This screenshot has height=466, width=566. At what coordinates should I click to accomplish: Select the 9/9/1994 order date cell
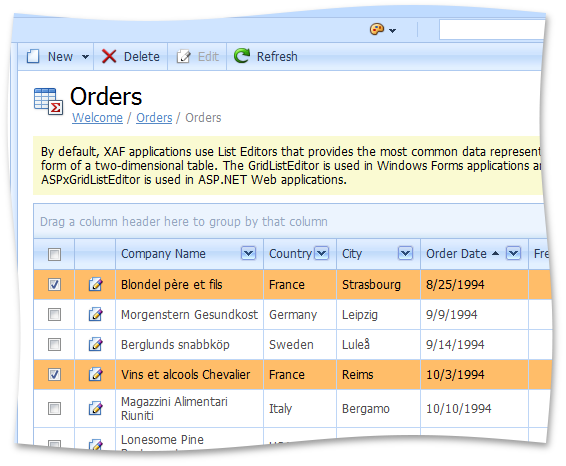(x=474, y=314)
